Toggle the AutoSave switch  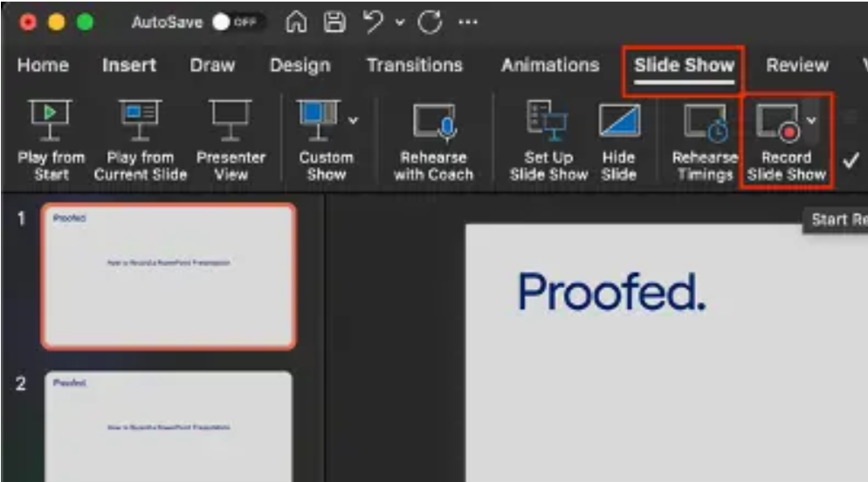[x=238, y=22]
